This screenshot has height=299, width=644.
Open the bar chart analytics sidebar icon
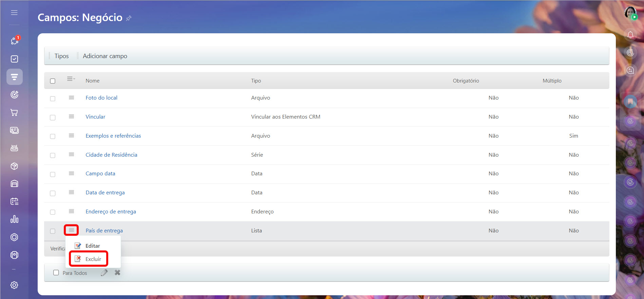click(x=14, y=219)
